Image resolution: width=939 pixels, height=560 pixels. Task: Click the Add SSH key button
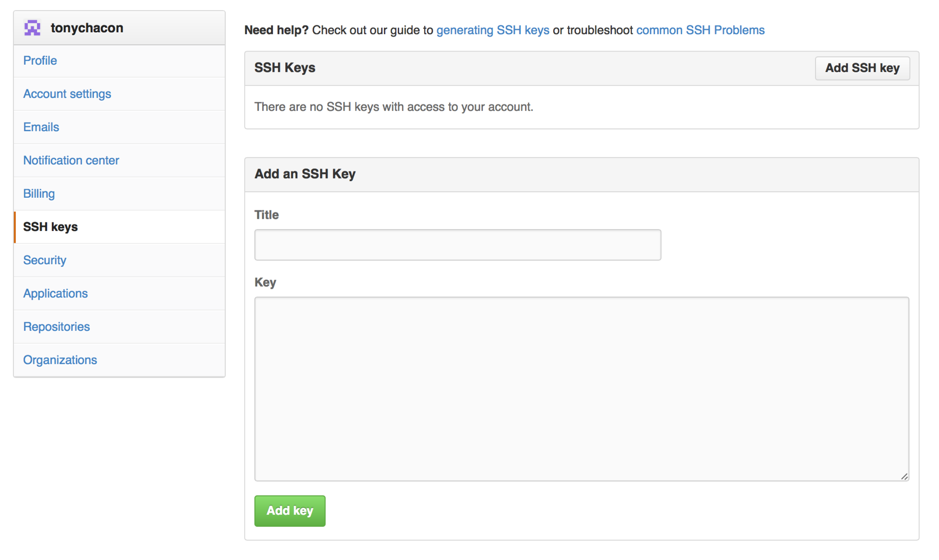click(862, 68)
